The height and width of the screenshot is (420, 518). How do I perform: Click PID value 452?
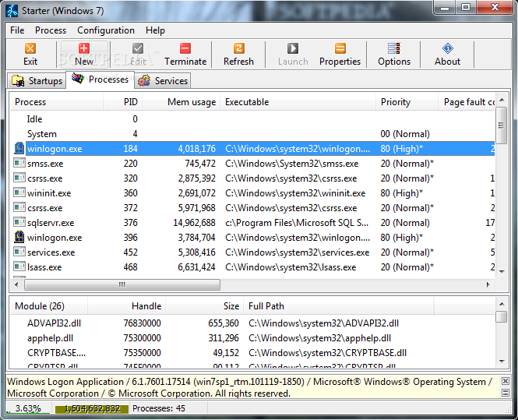click(x=131, y=252)
